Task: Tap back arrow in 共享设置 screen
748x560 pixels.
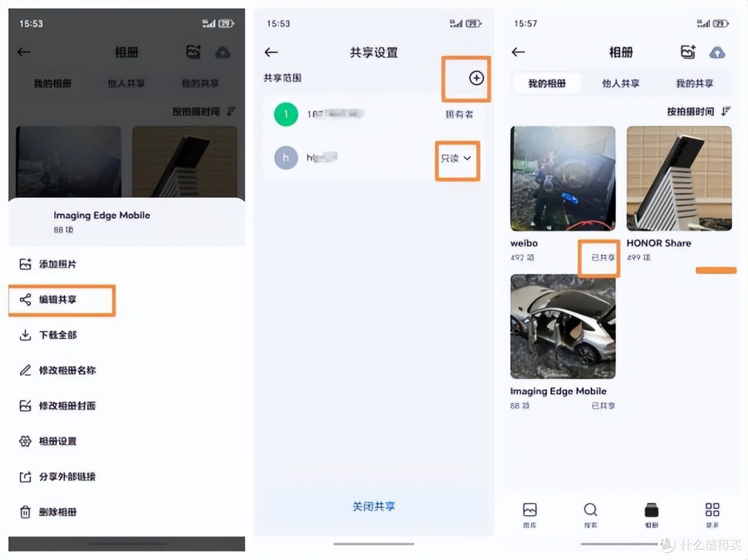Action: pos(271,53)
